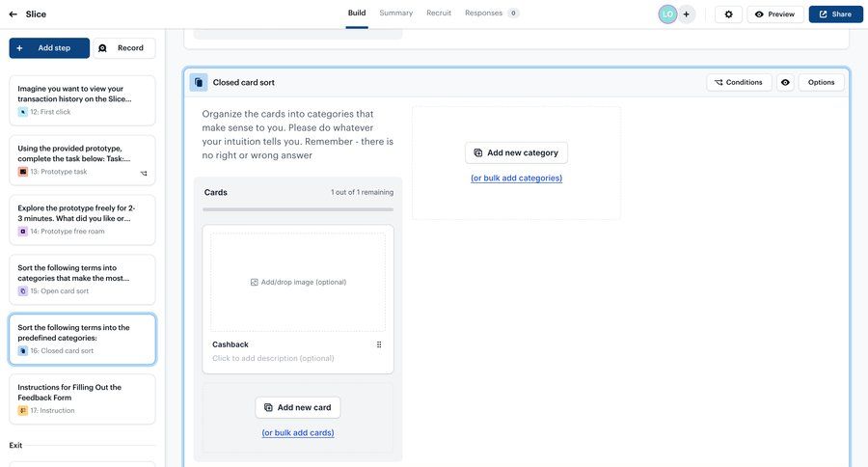Go back using the arrow beside Slice
The height and width of the screenshot is (467, 868).
click(x=14, y=14)
